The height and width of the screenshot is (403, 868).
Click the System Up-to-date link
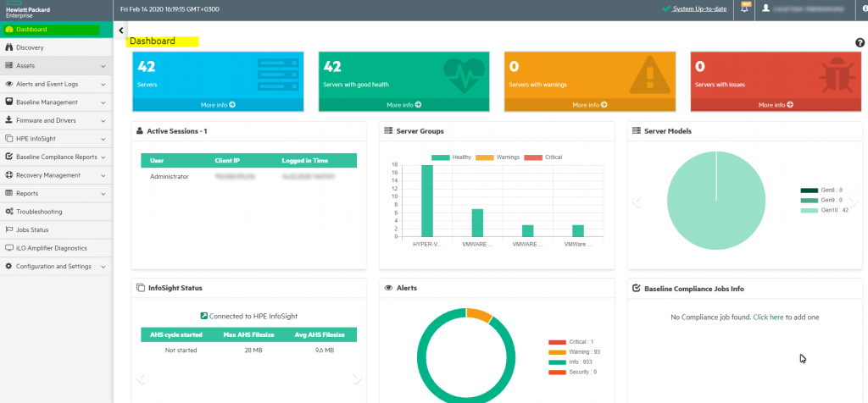coord(699,8)
